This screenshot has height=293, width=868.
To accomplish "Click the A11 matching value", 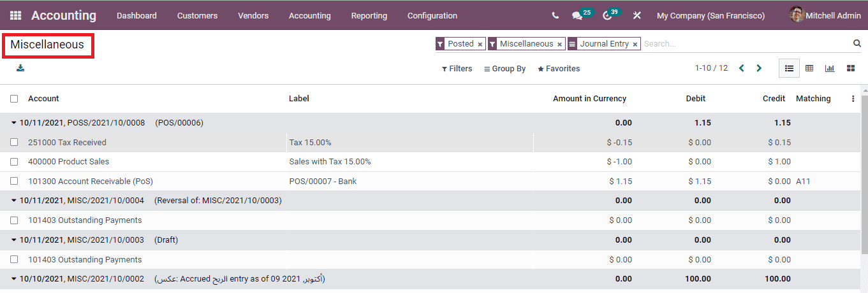I will [803, 182].
